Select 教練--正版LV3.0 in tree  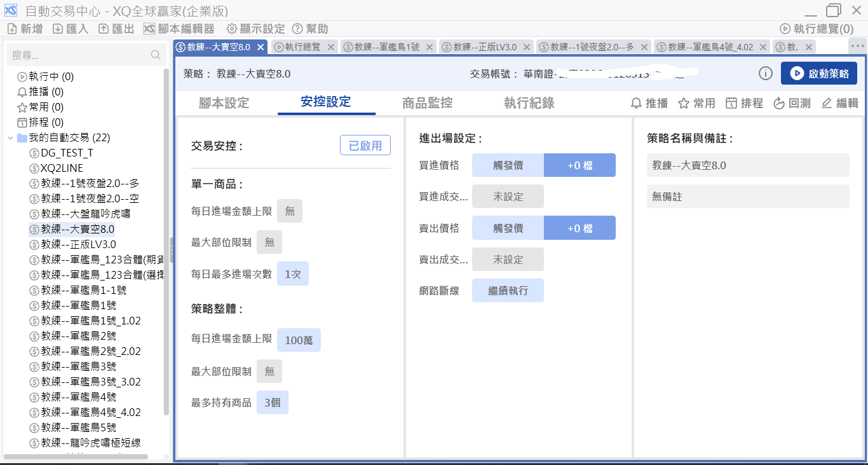coord(72,244)
